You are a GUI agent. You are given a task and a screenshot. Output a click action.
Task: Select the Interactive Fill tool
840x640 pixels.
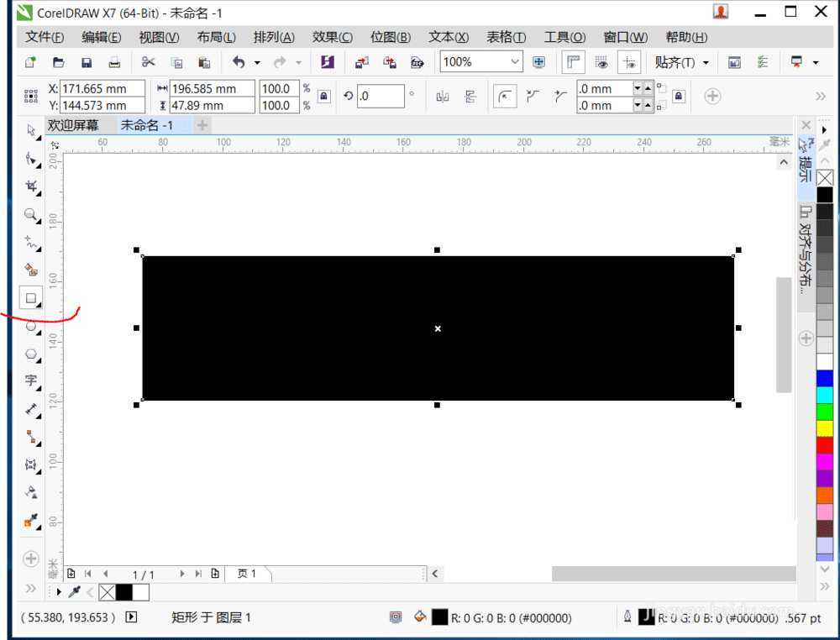(x=30, y=522)
